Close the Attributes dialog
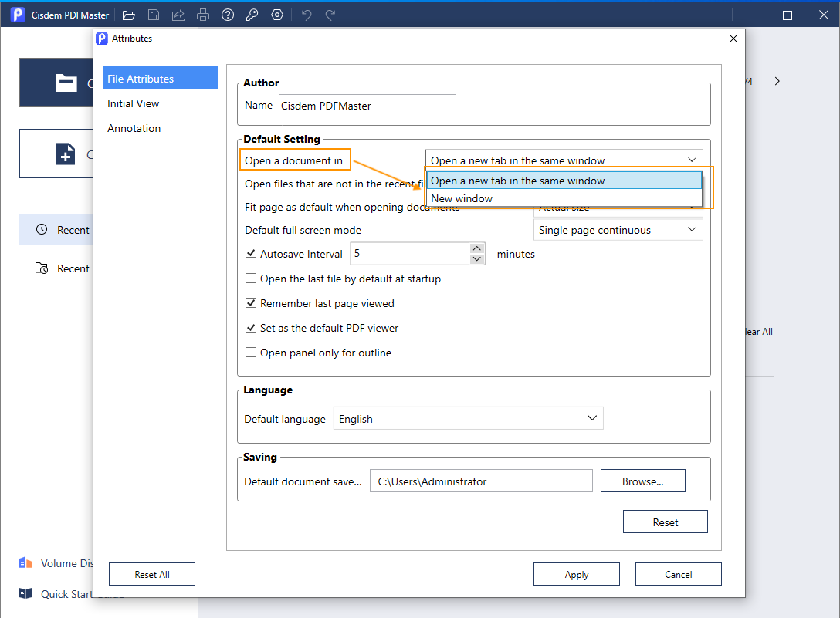840x618 pixels. click(733, 39)
